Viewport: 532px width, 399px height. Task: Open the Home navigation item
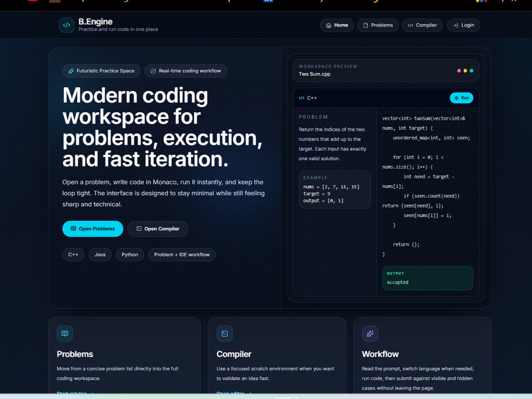(337, 25)
